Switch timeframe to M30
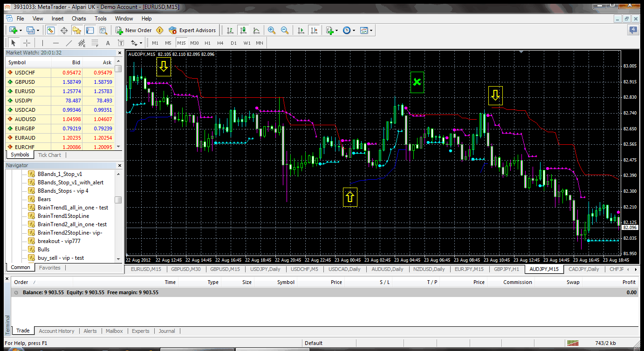Image resolution: width=644 pixels, height=351 pixels. click(x=194, y=43)
